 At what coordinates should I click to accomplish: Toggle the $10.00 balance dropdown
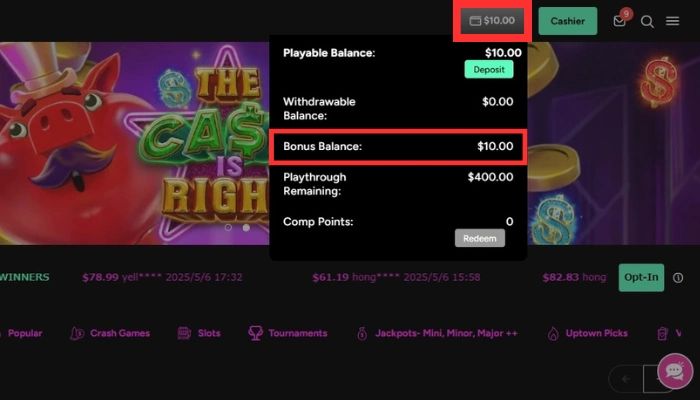tap(492, 21)
